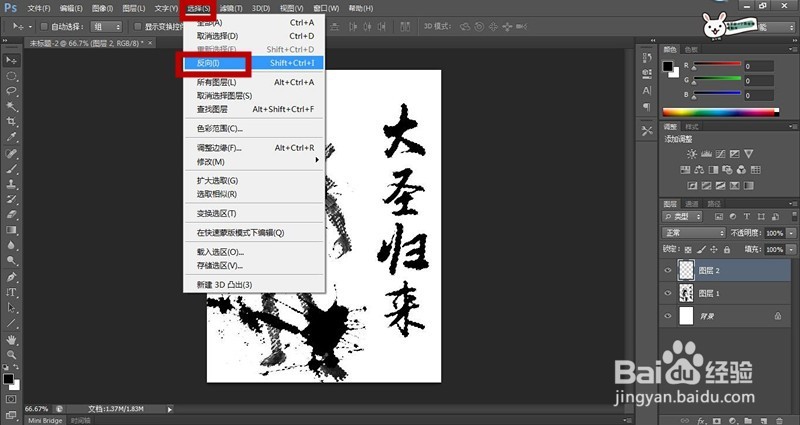Open the status bar info arrow
This screenshot has width=800, height=425.
point(170,409)
